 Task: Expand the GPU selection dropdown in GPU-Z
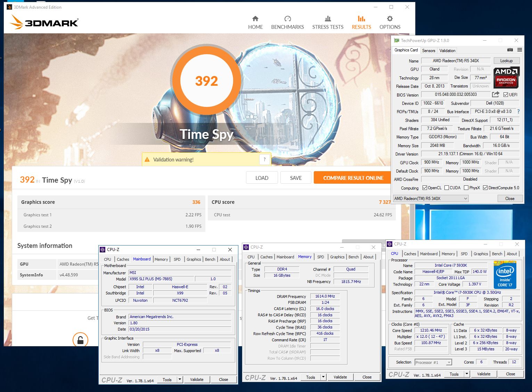[x=465, y=199]
